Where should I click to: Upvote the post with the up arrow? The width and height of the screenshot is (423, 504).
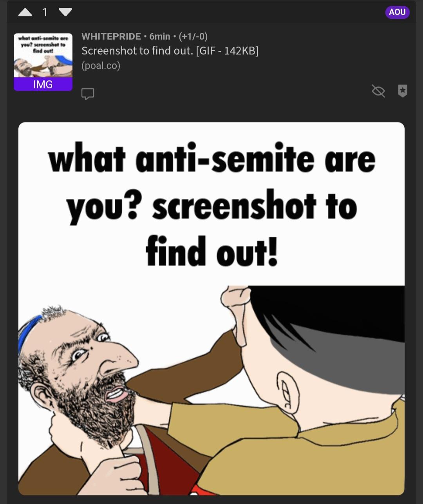coord(25,13)
